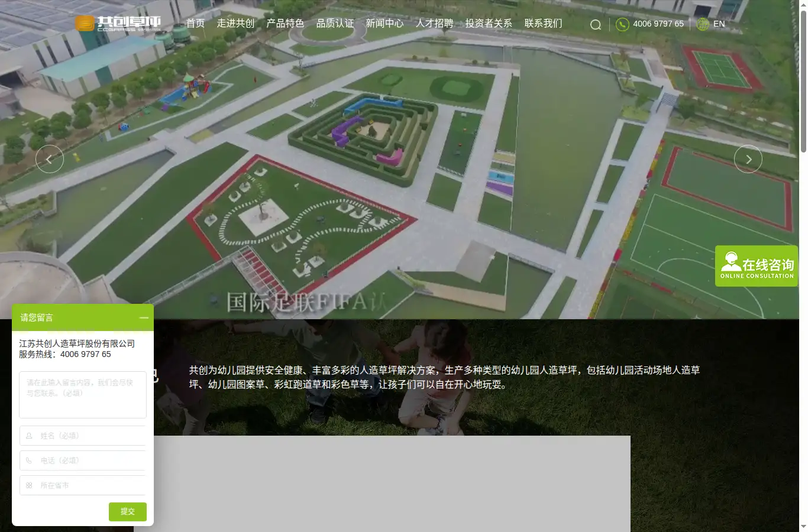Focus the 电话 phone field
This screenshot has width=808, height=532.
click(x=83, y=460)
